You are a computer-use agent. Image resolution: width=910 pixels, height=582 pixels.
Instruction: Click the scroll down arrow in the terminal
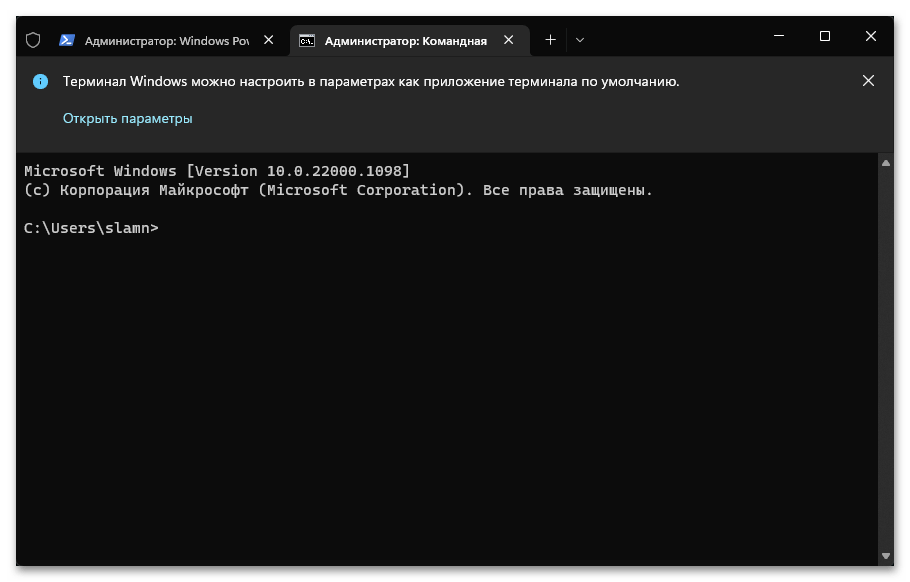point(885,555)
